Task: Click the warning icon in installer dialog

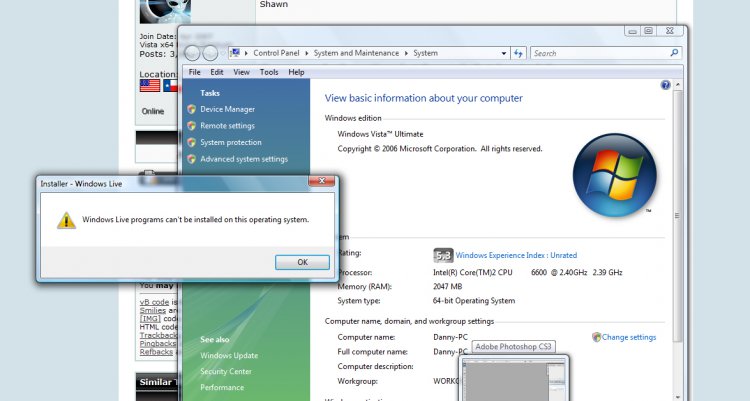Action: (x=66, y=221)
